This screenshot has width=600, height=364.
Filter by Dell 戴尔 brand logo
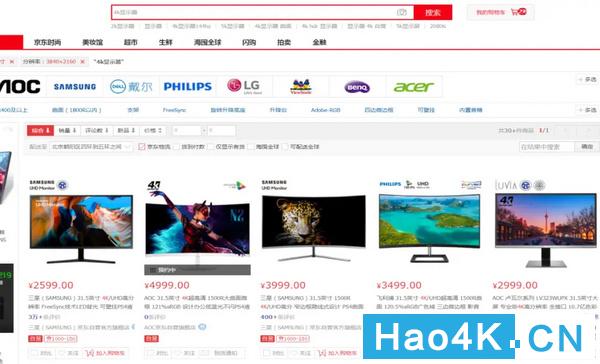pyautogui.click(x=131, y=87)
